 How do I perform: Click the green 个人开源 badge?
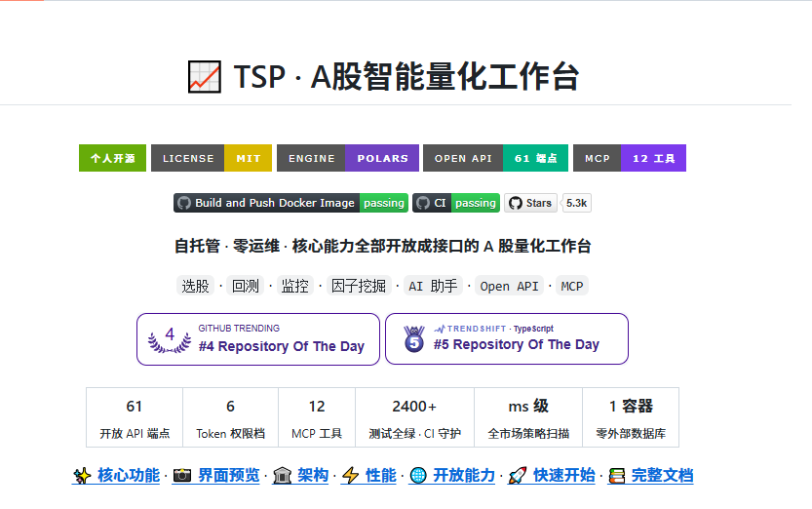pyautogui.click(x=112, y=158)
